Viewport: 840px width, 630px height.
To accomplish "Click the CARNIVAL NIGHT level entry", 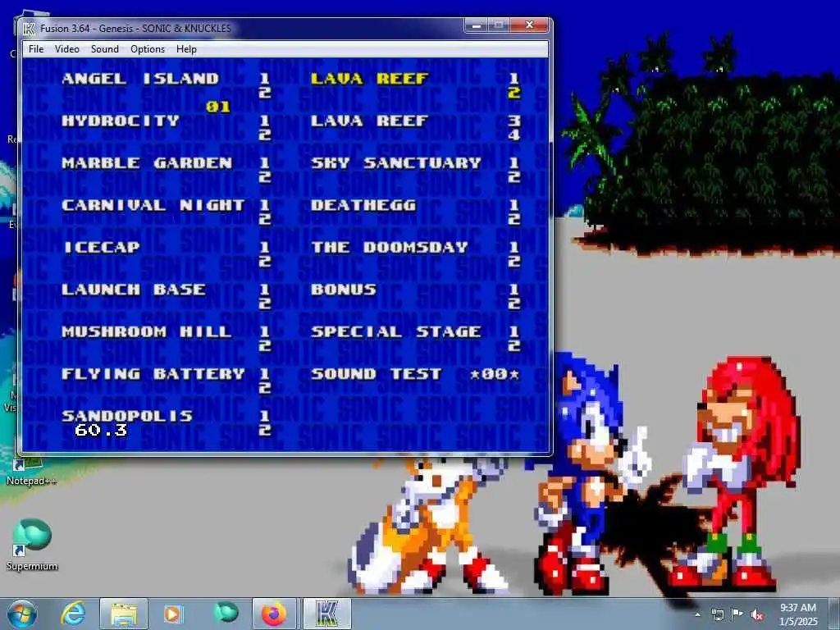I will coord(153,205).
